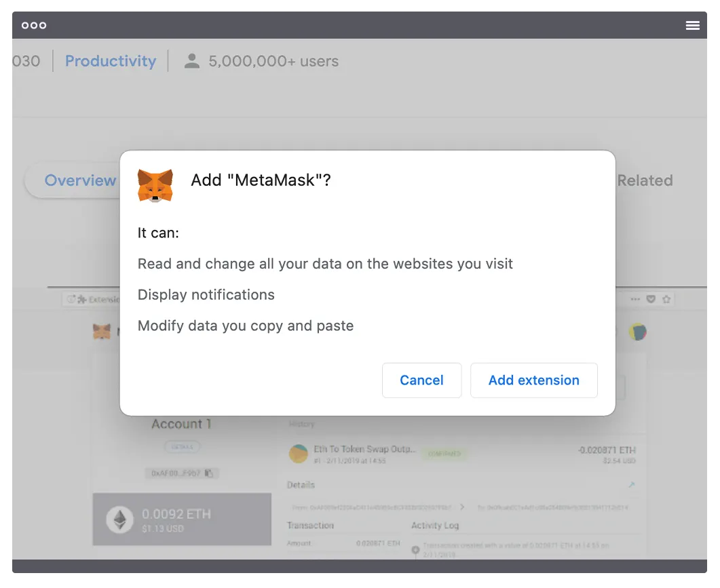Open the hamburger menu in title bar

tap(692, 25)
